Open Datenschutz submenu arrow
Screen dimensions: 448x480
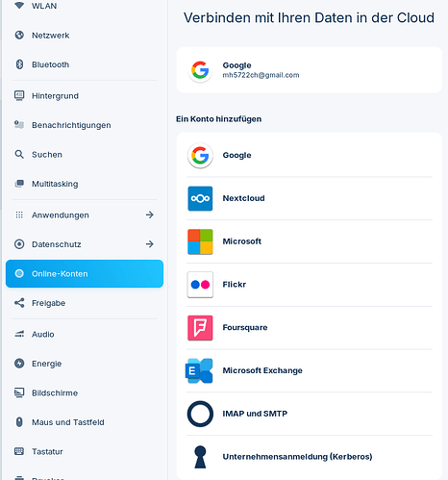click(x=150, y=244)
